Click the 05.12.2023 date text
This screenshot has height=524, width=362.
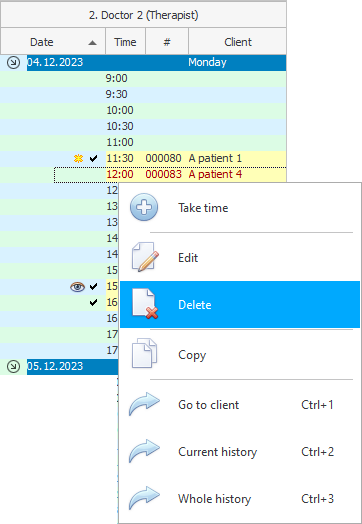[x=55, y=366]
